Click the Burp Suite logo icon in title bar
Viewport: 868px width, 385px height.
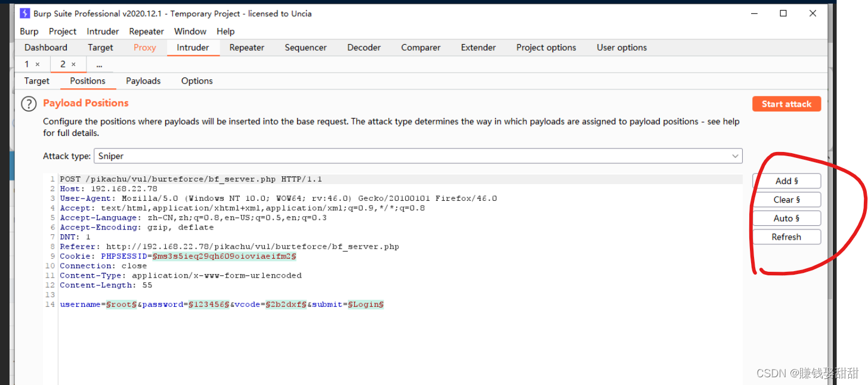click(24, 13)
